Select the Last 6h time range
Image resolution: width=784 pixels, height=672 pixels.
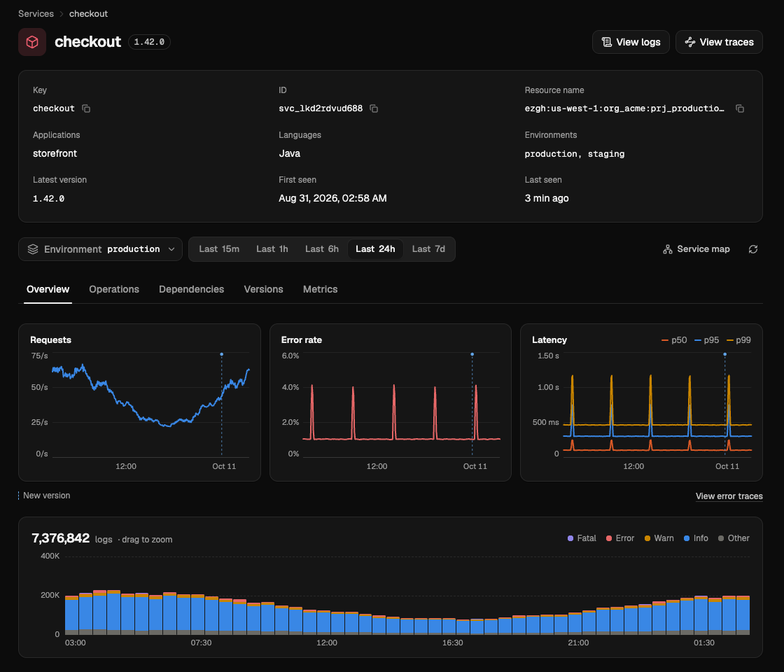coord(322,249)
